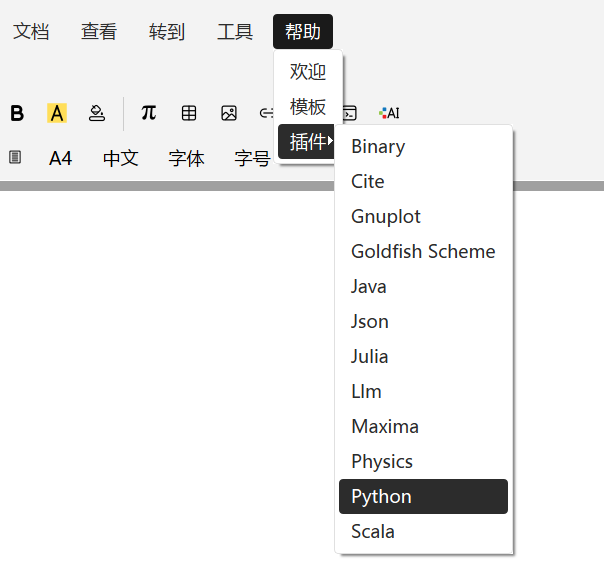The height and width of the screenshot is (588, 604).
Task: Select 欢迎 from the help menu
Action: (308, 72)
